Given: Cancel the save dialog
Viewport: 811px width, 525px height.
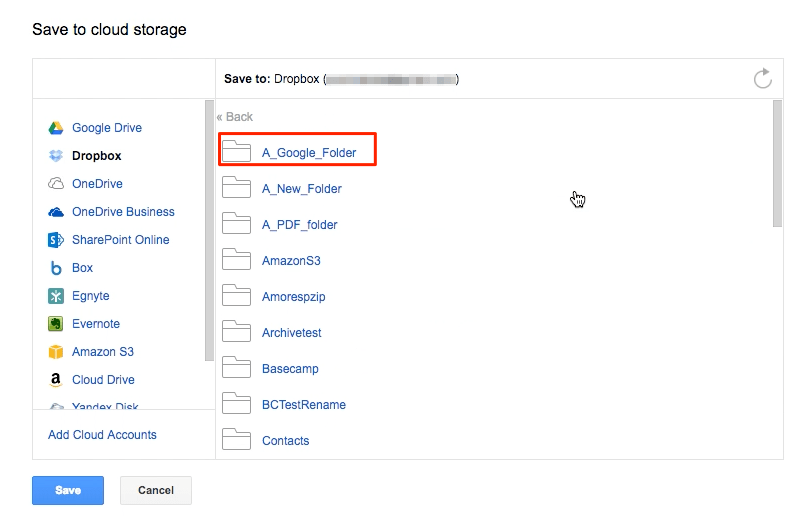Looking at the screenshot, I should 156,490.
